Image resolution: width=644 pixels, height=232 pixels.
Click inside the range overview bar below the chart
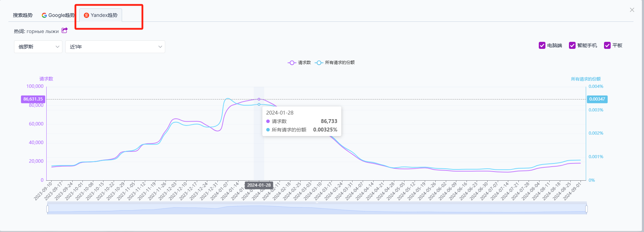click(317, 209)
